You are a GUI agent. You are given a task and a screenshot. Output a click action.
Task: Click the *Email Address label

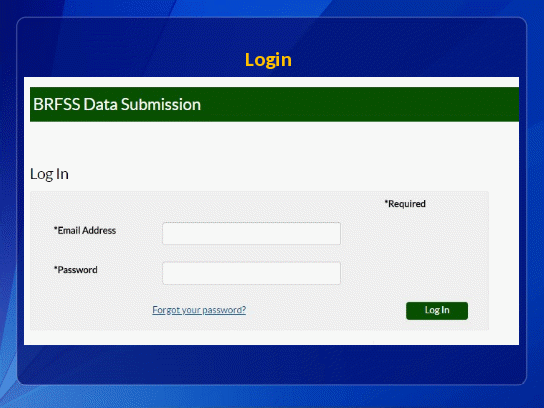click(x=85, y=230)
